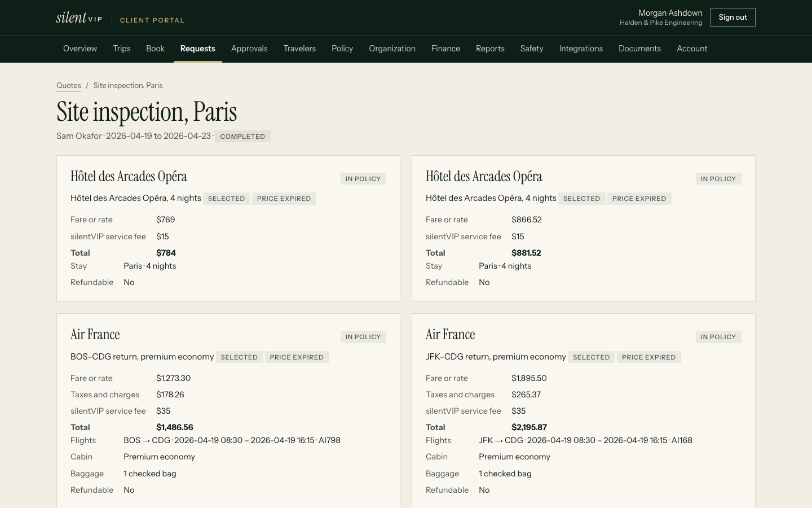Click the BOS–CDG return, premium economy text

click(x=142, y=357)
